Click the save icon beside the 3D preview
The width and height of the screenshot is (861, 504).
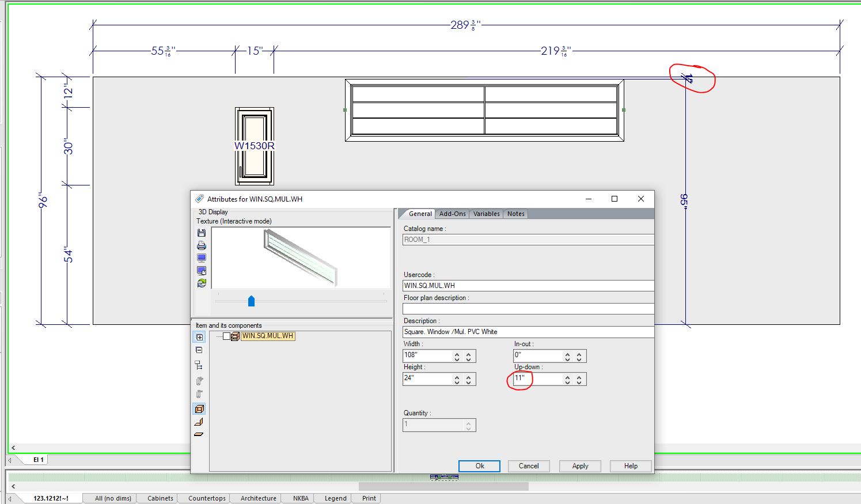pos(201,233)
